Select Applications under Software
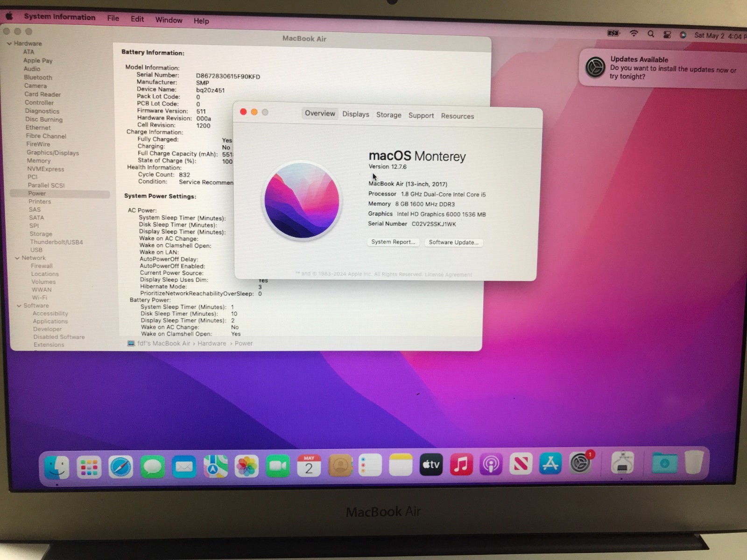Image resolution: width=747 pixels, height=560 pixels. pyautogui.click(x=50, y=321)
